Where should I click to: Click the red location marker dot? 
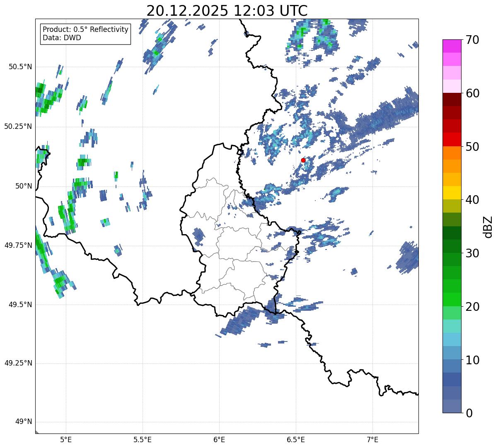(303, 160)
